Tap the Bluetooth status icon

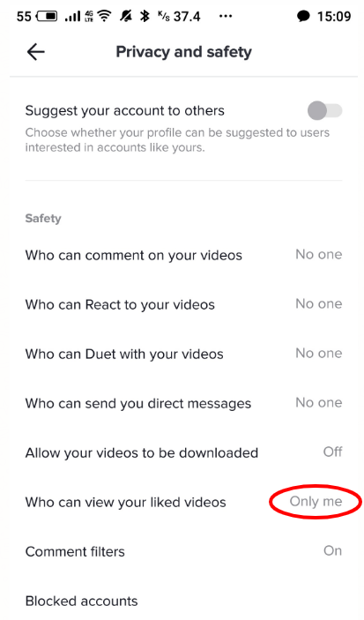pos(145,16)
